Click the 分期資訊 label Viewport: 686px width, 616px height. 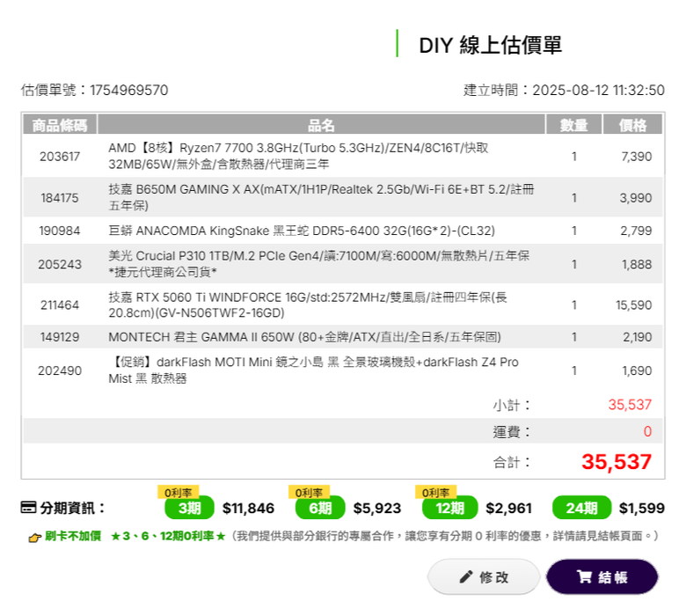pos(73,508)
